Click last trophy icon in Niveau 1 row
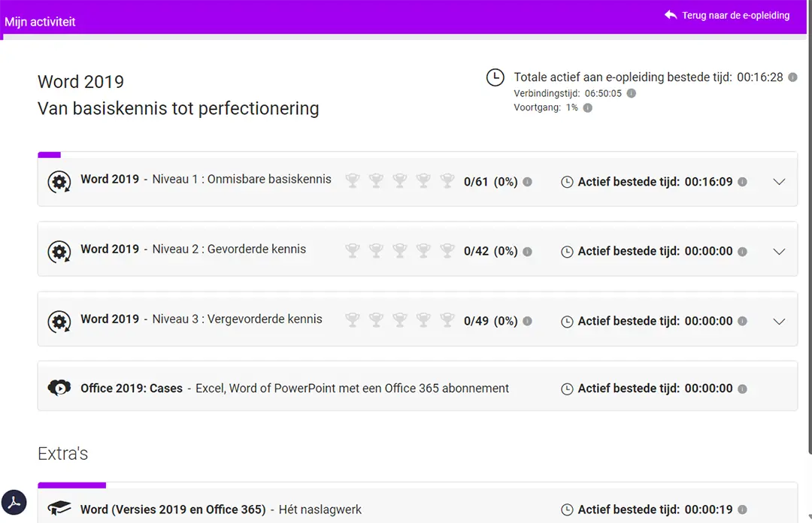812x523 pixels. click(447, 180)
